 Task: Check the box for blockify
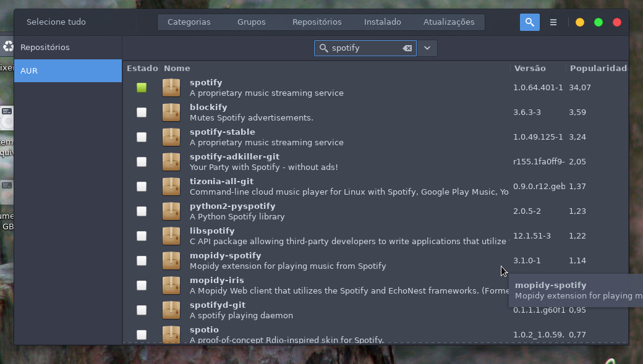(x=142, y=112)
